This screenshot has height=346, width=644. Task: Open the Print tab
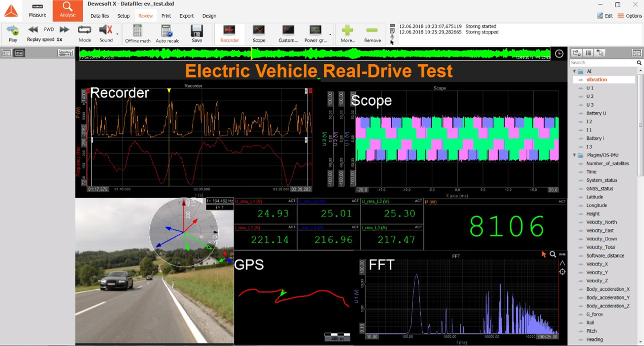pos(166,16)
